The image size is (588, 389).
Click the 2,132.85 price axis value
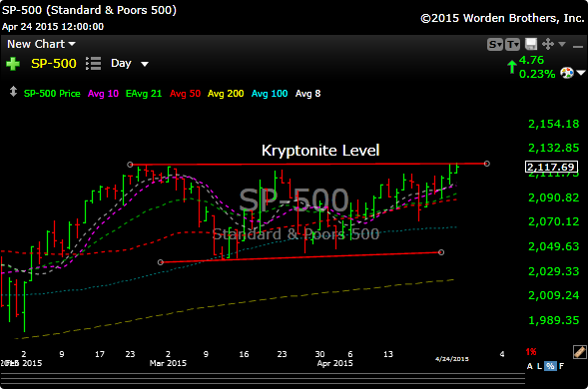(554, 148)
